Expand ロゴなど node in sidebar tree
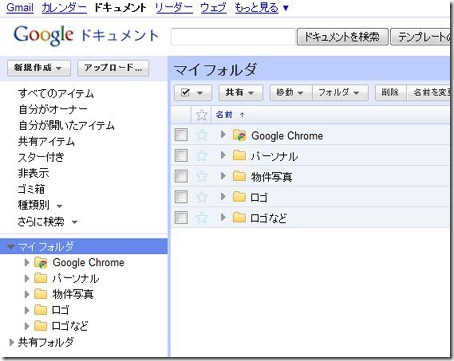Image resolution: width=454 pixels, height=361 pixels. tap(27, 325)
